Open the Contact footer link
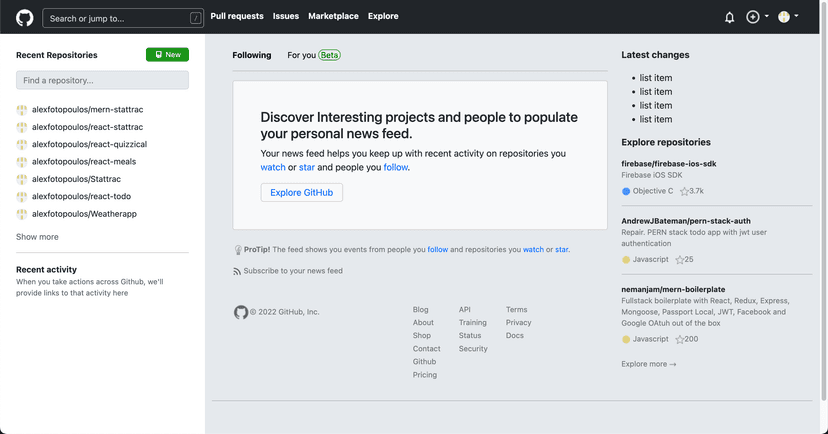828x434 pixels. coord(426,348)
